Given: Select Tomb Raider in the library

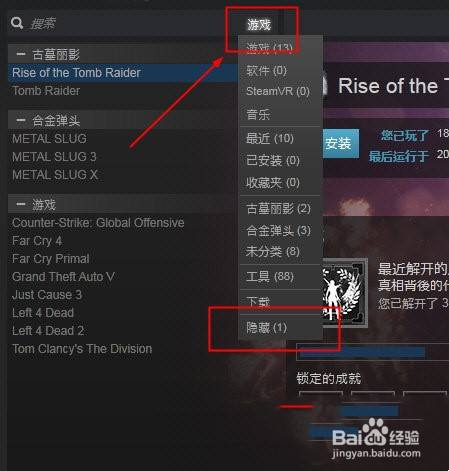Looking at the screenshot, I should (x=46, y=91).
